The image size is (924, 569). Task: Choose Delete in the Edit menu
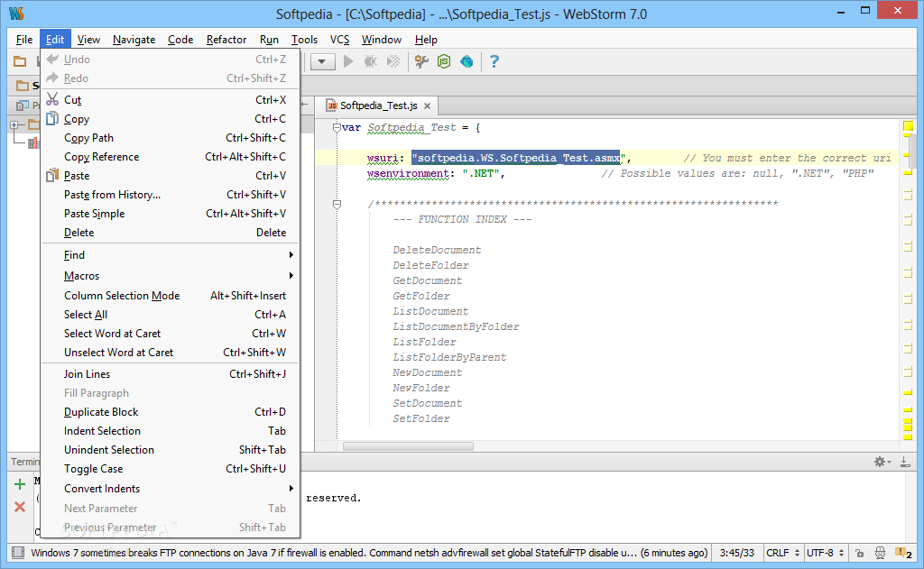coord(171,233)
